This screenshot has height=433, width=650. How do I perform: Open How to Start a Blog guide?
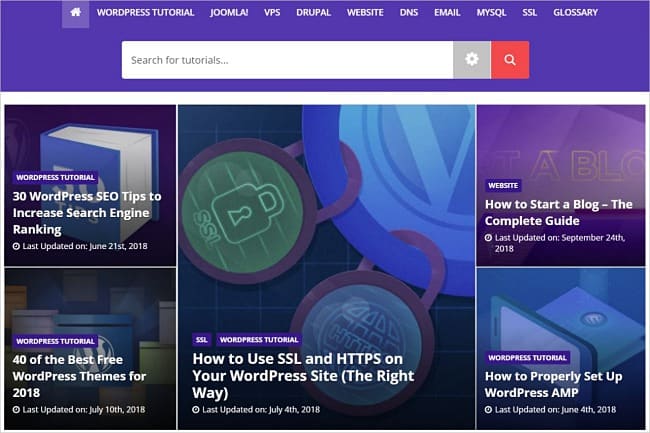(x=559, y=212)
